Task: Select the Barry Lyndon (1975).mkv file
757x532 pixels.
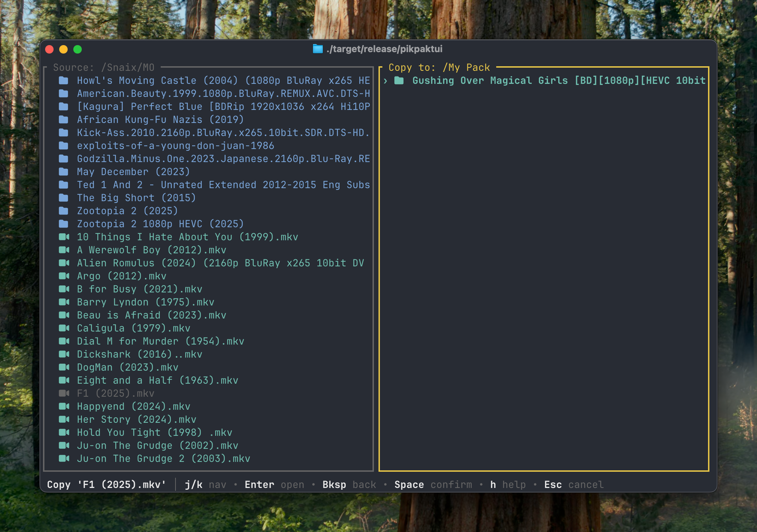Action: [x=145, y=302]
